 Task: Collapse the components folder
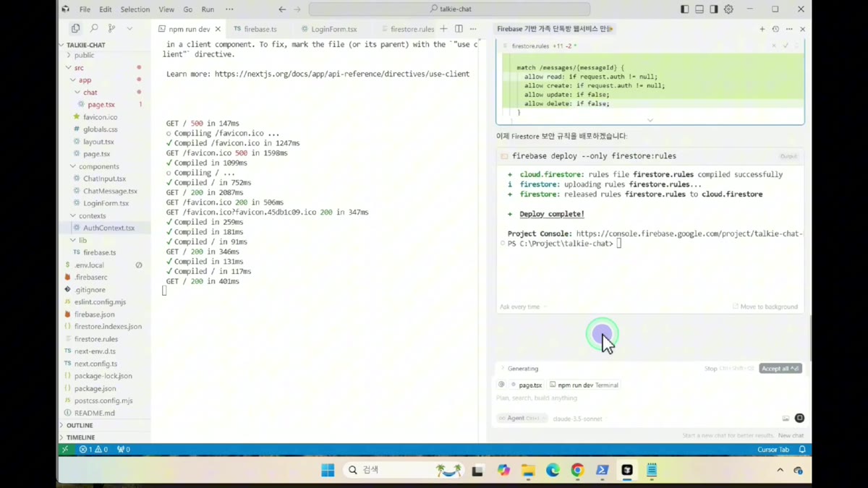tap(98, 166)
